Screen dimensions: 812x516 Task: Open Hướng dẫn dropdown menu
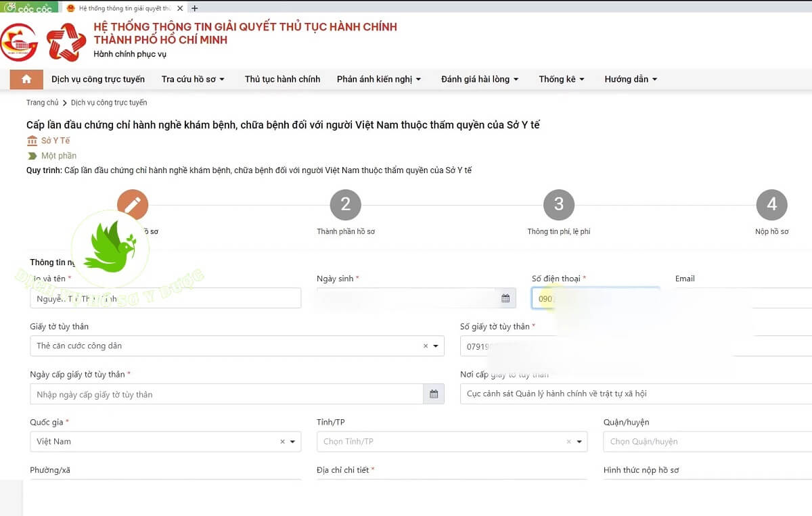pos(631,79)
